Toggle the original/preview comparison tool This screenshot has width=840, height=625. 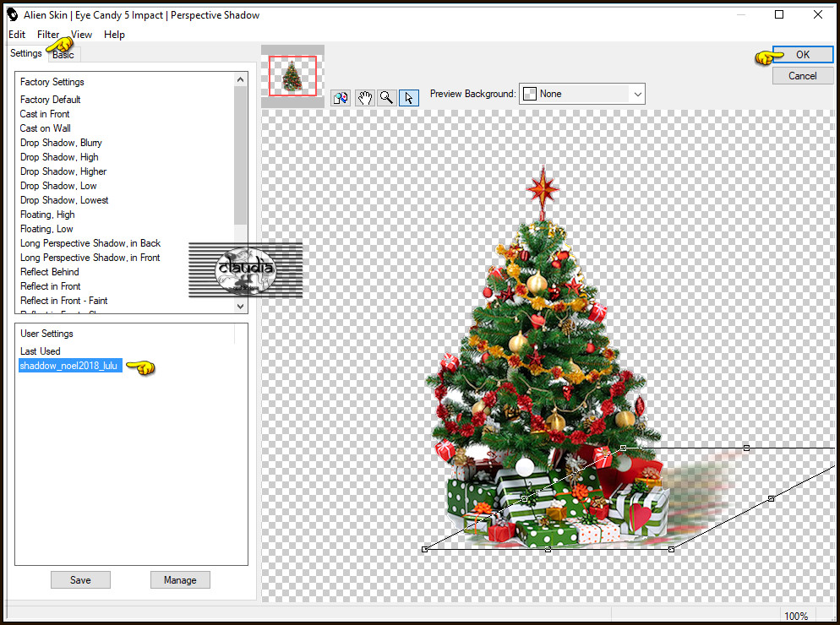coord(341,97)
